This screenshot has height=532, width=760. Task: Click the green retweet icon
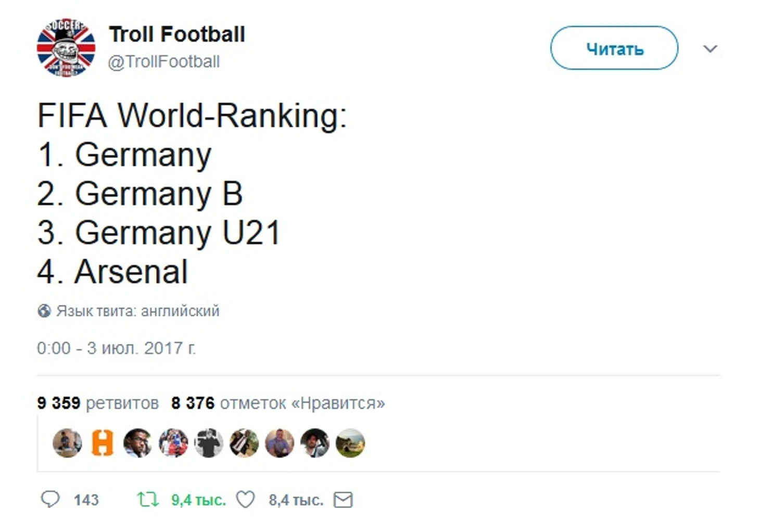[x=147, y=500]
